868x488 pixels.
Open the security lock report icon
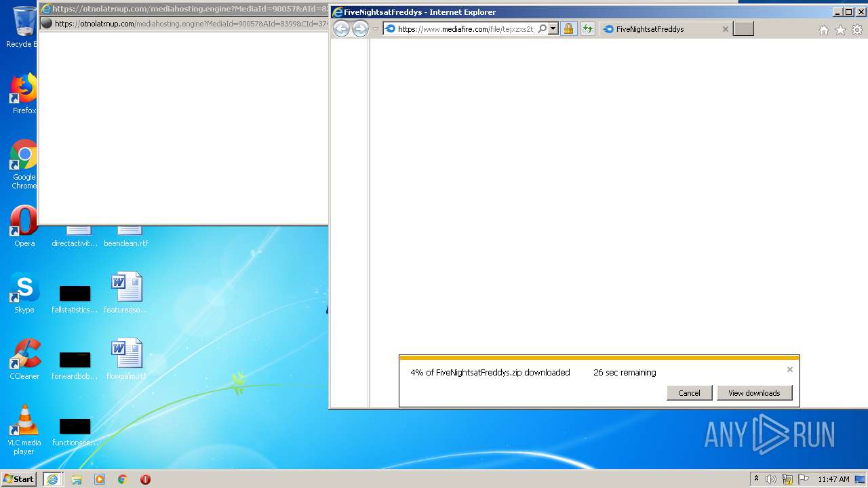pos(568,28)
